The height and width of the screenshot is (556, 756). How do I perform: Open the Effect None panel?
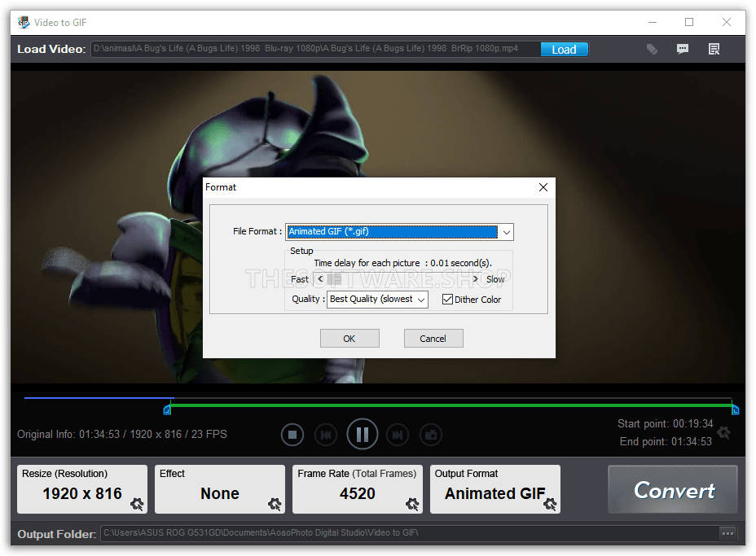[x=220, y=489]
